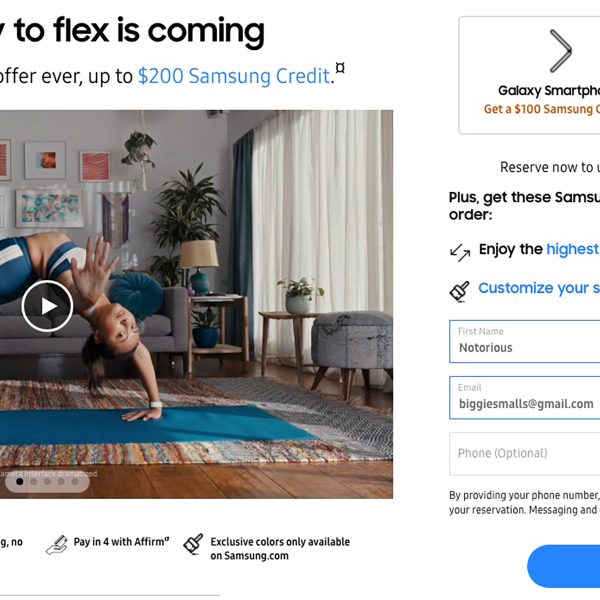Click the Exclusive colors paintbrush icon
600x600 pixels.
[x=193, y=544]
